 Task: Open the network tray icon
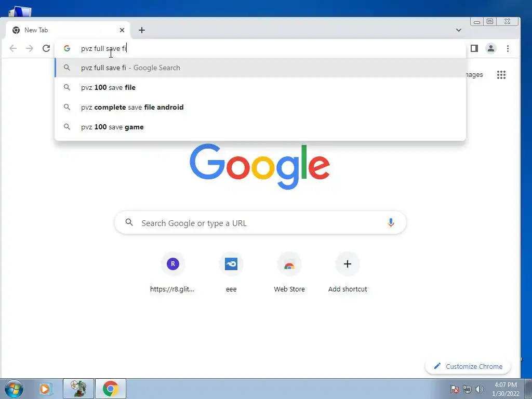pos(467,389)
